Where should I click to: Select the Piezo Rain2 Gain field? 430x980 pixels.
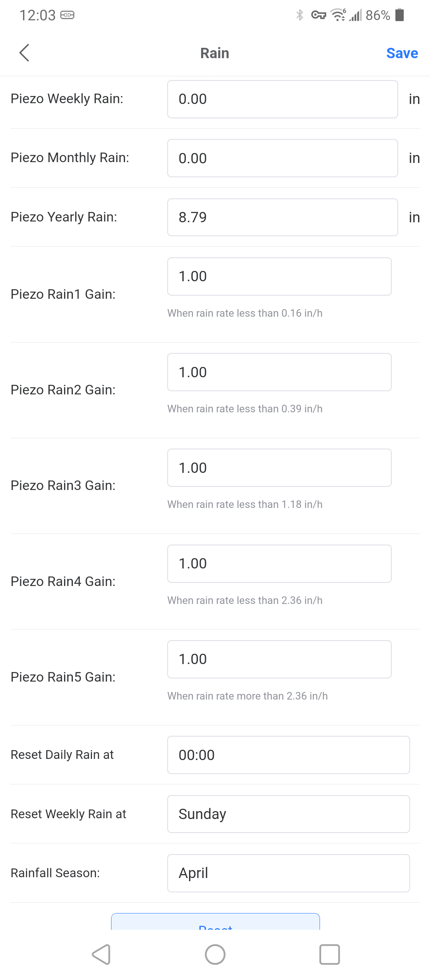[x=279, y=372]
